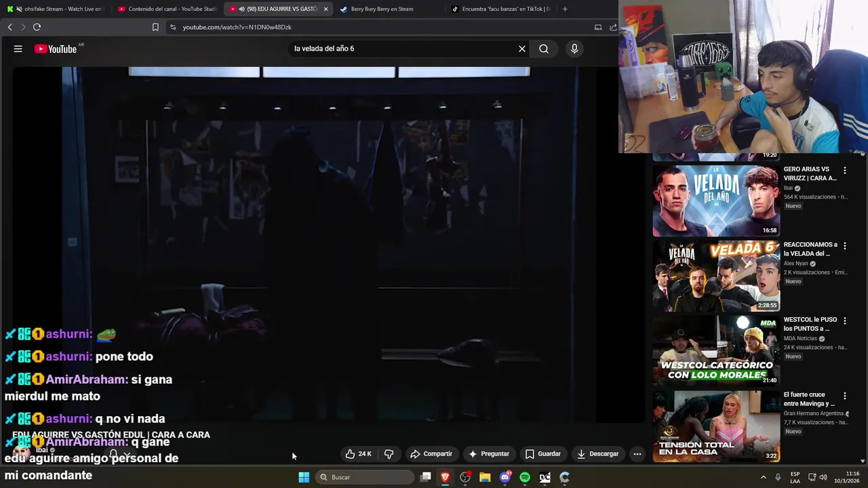Go back with the browser back arrow
The height and width of the screenshot is (488, 868).
9,27
